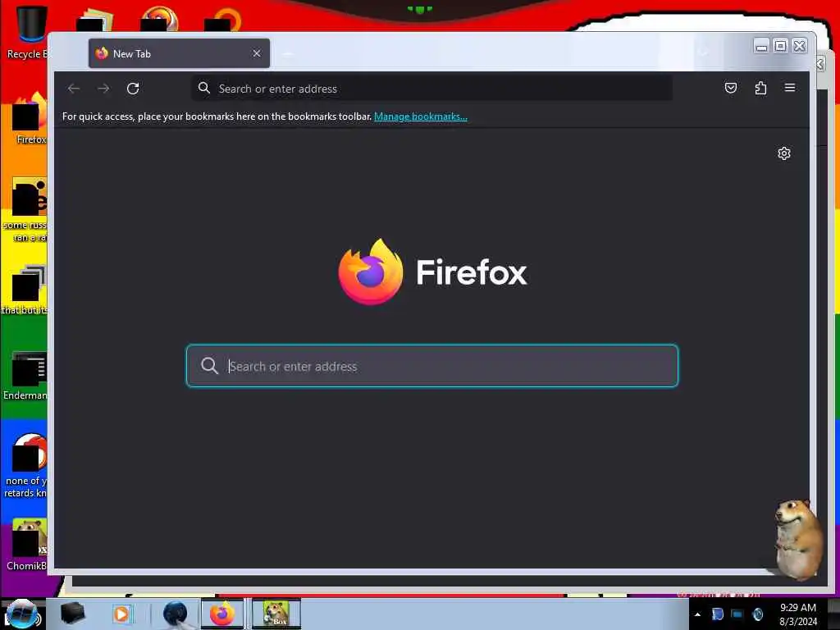Select the ChomikBox desktop icon
This screenshot has height=630, width=840.
click(27, 546)
